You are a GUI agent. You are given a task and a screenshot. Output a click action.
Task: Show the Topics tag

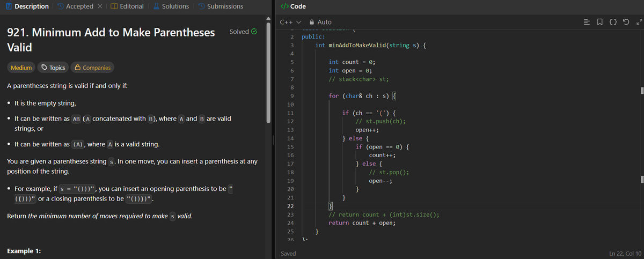(53, 68)
